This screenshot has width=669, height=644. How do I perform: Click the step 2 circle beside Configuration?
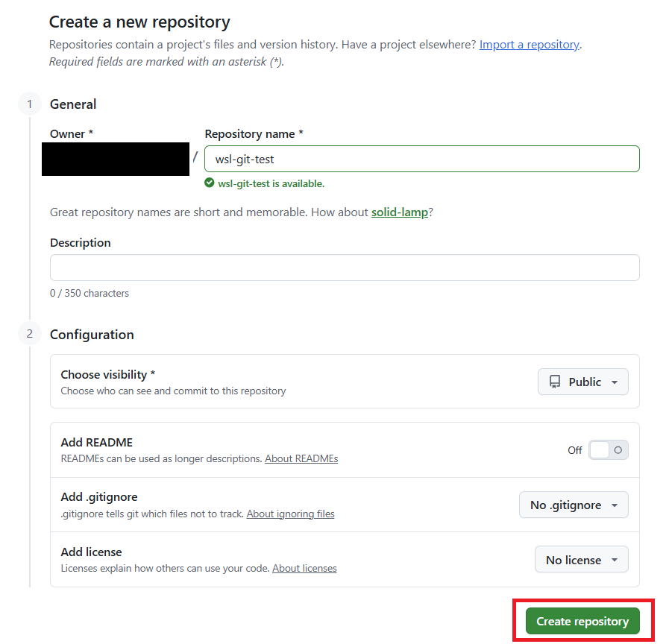(x=29, y=334)
